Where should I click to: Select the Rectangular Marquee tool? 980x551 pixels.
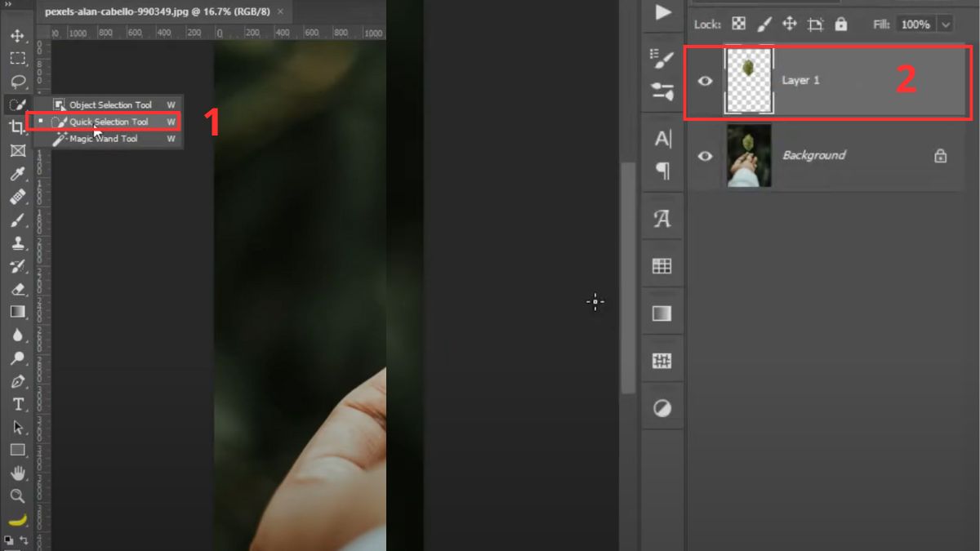coord(17,58)
